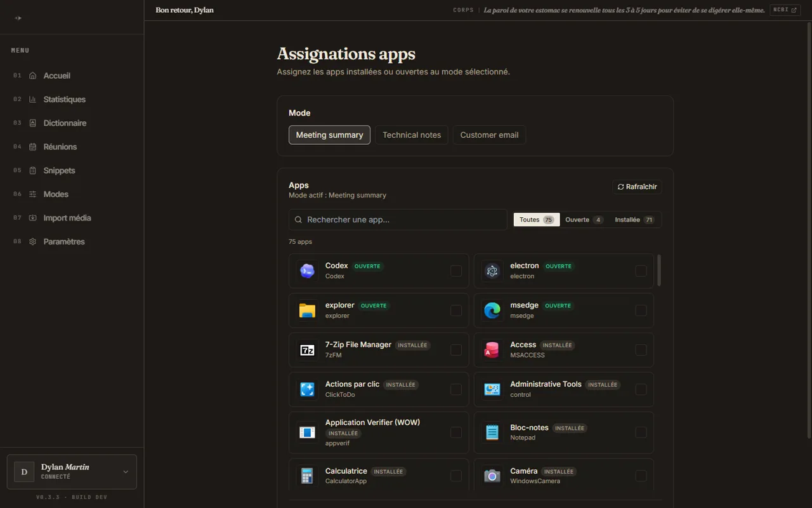Click the explorer folder icon

tap(307, 311)
